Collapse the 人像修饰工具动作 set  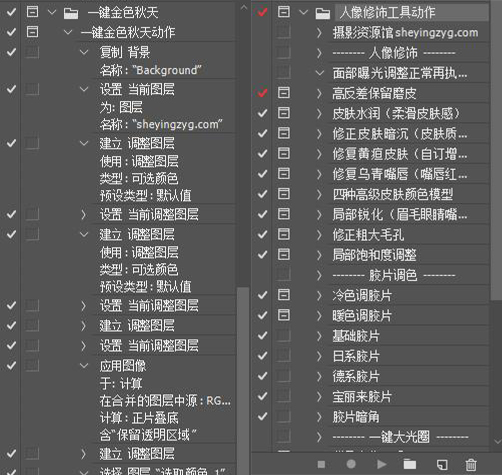(x=303, y=12)
